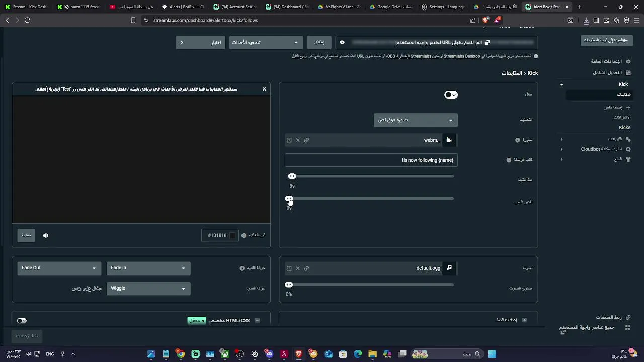Open Streamlabs Desktop link in help text

461,56
